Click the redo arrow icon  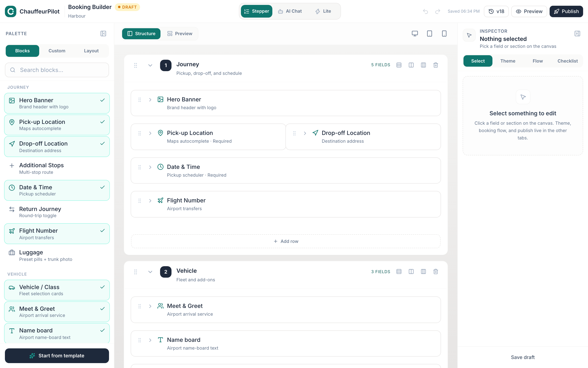(438, 11)
